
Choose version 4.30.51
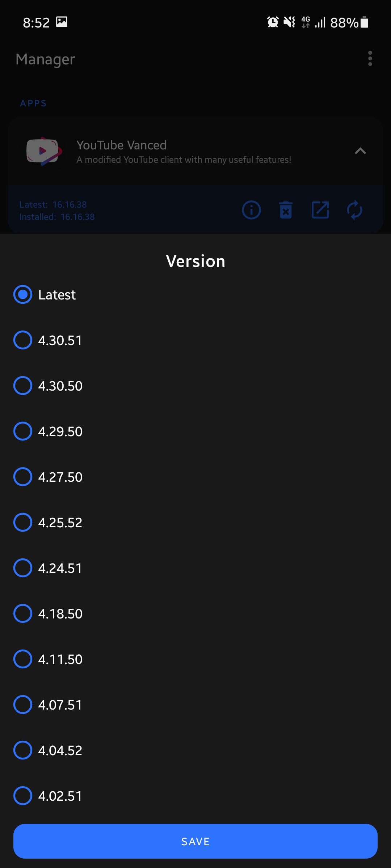coord(23,340)
